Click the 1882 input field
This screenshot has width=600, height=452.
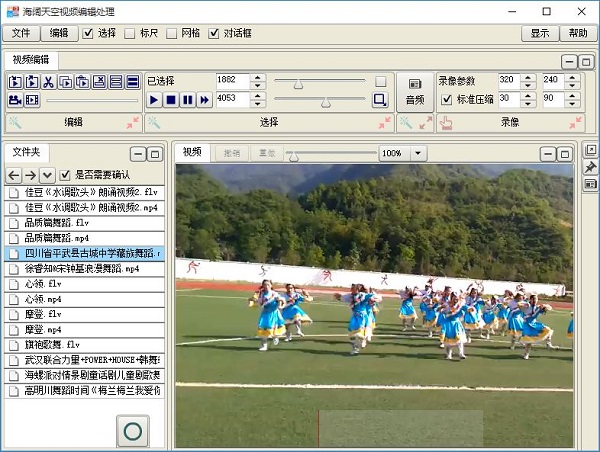pos(233,81)
